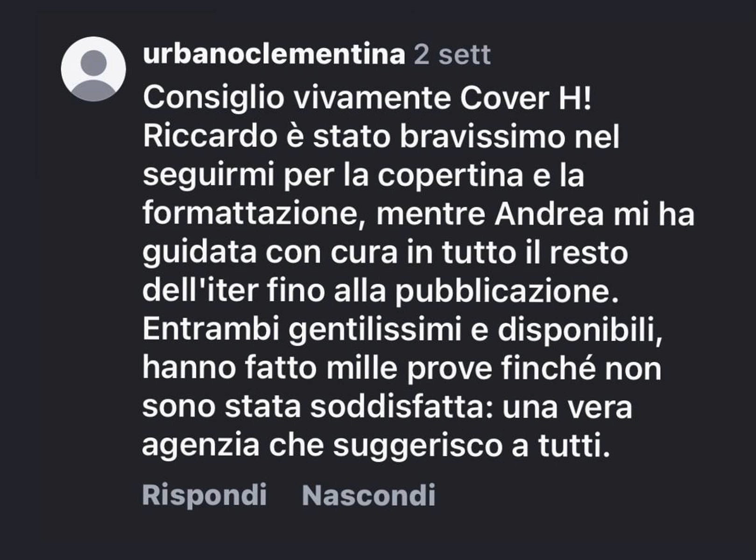Click the 'Consiglio vivamente Cover H!' line
This screenshot has height=560, width=756.
(367, 98)
